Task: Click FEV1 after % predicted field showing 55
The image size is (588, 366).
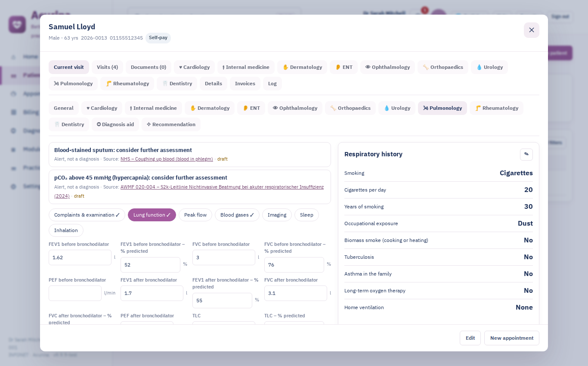Action: (x=222, y=301)
